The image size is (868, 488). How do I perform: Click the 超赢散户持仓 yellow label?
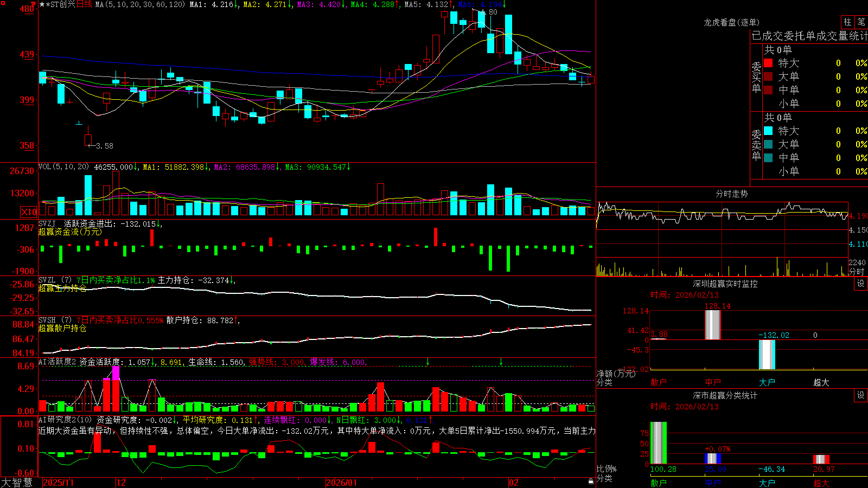(62, 329)
